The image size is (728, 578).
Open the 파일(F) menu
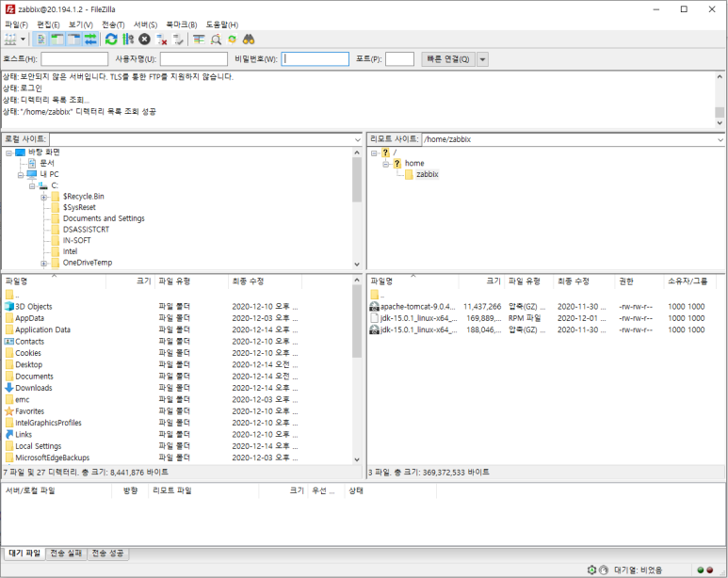16,24
